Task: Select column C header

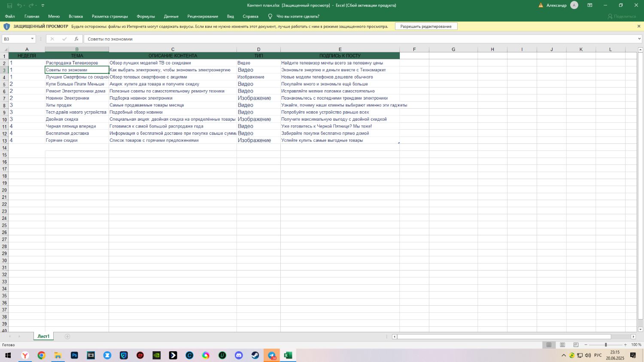Action: (x=173, y=49)
